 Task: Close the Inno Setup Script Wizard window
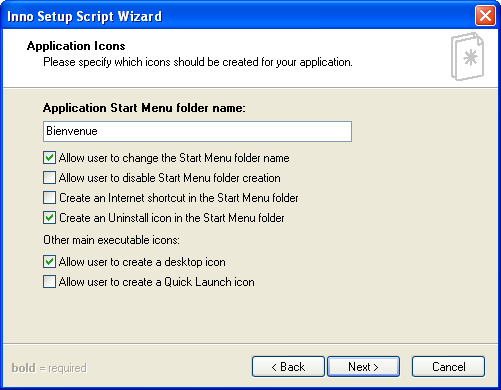(x=485, y=16)
